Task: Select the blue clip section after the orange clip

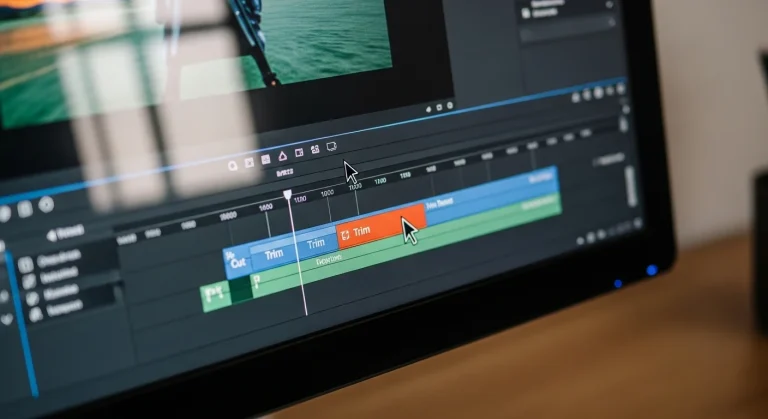Action: point(492,196)
